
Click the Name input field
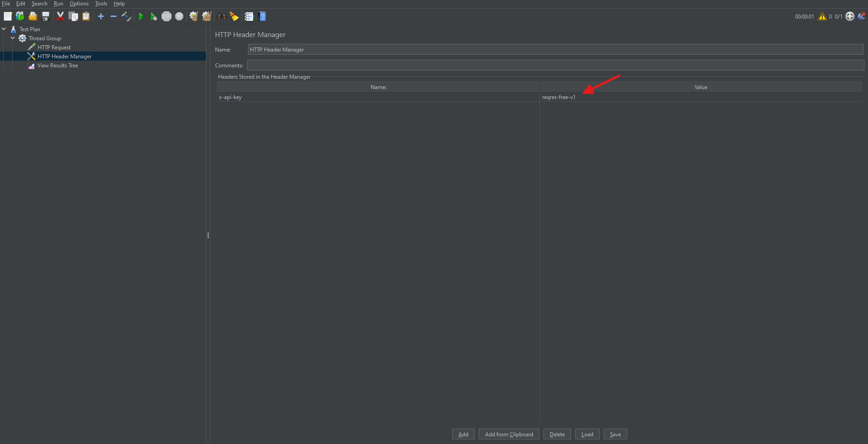tap(555, 49)
